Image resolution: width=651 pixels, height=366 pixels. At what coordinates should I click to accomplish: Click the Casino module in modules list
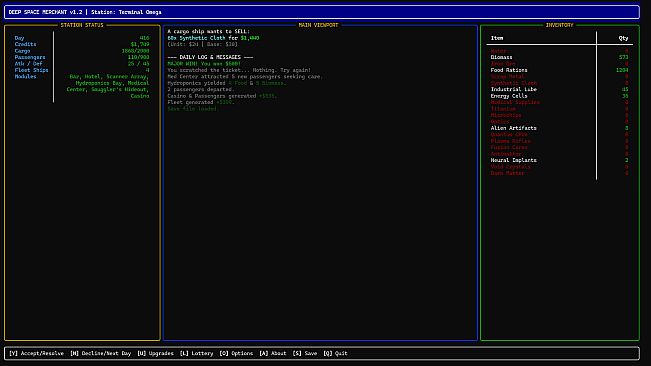tap(140, 96)
